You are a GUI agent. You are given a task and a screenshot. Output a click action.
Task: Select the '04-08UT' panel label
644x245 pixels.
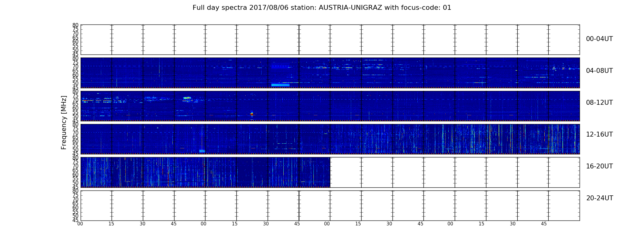click(599, 71)
